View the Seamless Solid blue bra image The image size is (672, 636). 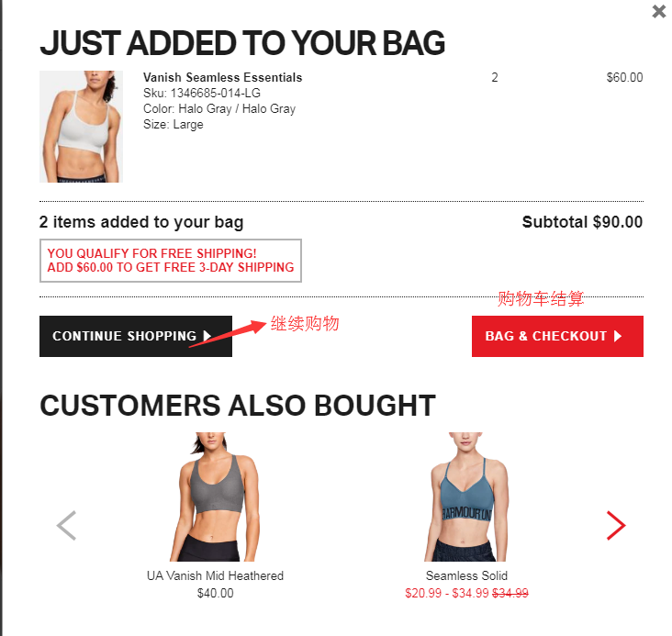(x=466, y=497)
